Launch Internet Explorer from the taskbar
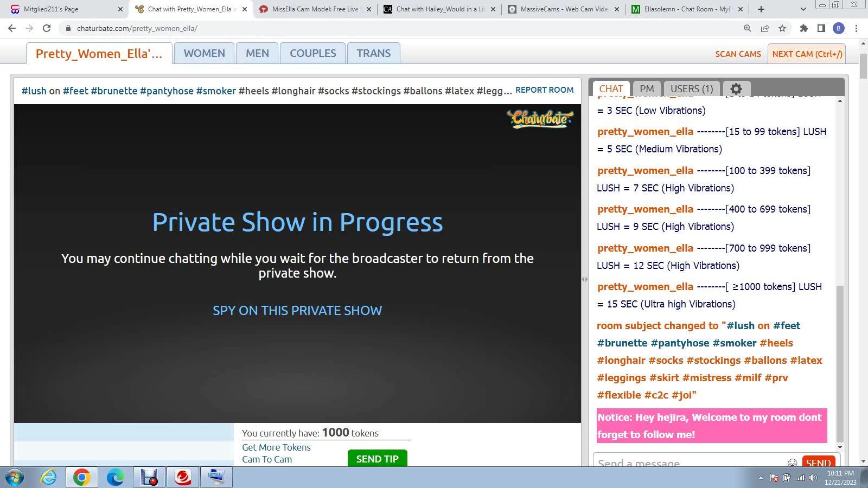This screenshot has width=868, height=488. (x=48, y=477)
